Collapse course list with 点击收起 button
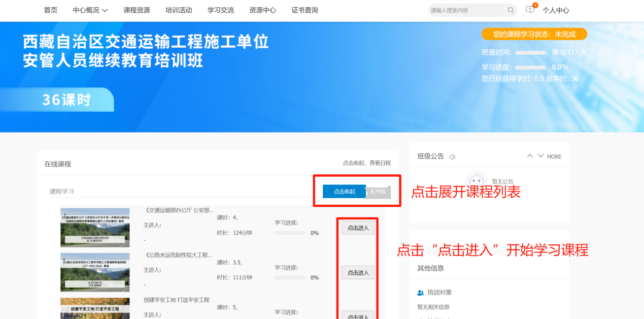 coord(344,192)
